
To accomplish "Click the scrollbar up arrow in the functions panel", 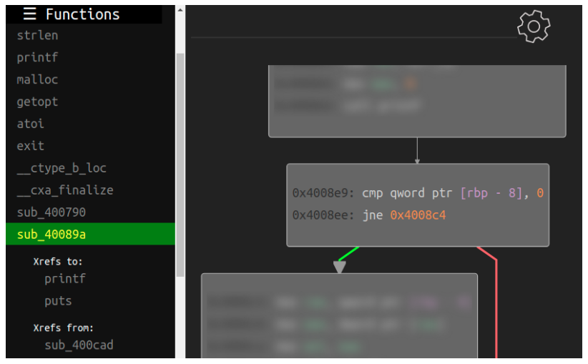I will (180, 11).
